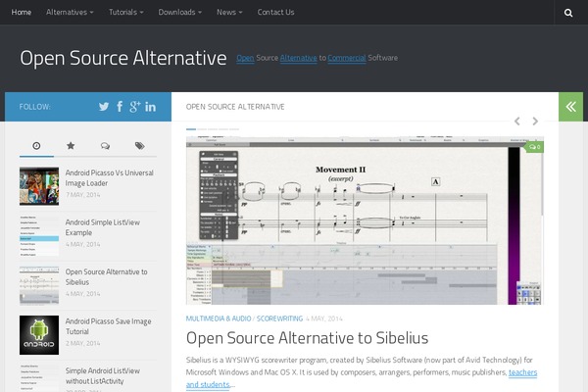Switch to the popular posts star tab
588x392 pixels.
pos(71,146)
